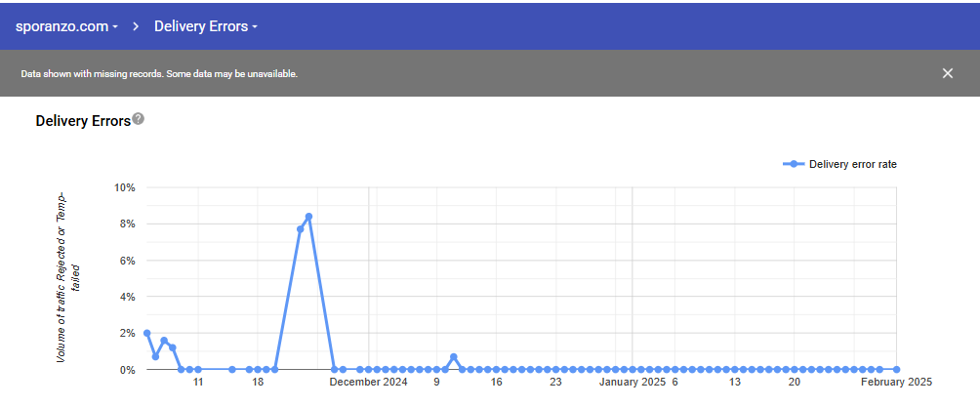The image size is (980, 407).
Task: Click the blue legend marker for Delivery error rate
Action: (x=794, y=164)
